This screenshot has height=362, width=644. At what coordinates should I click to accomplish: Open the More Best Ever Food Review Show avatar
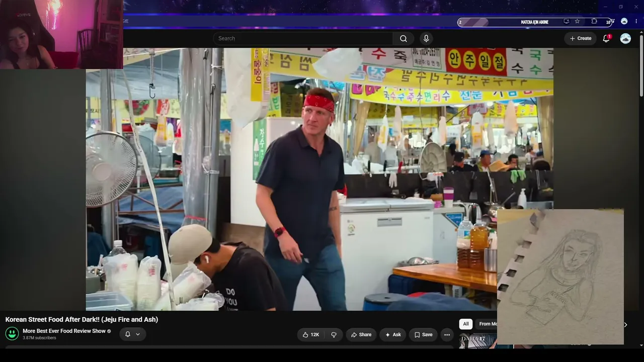click(12, 333)
